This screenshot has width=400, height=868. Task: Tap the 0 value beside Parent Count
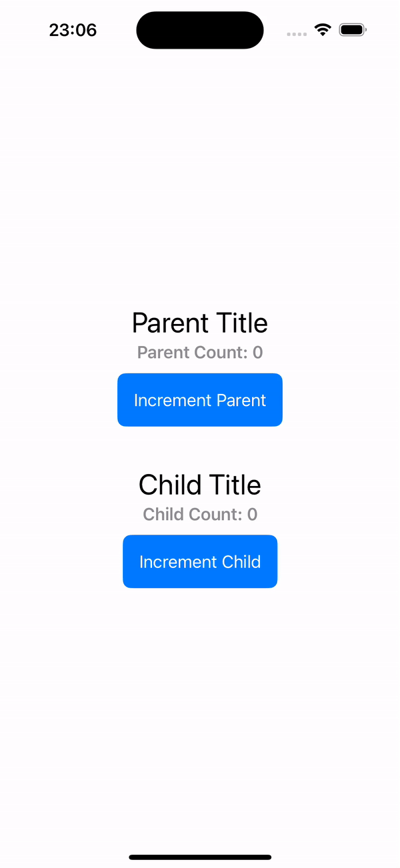pos(258,353)
